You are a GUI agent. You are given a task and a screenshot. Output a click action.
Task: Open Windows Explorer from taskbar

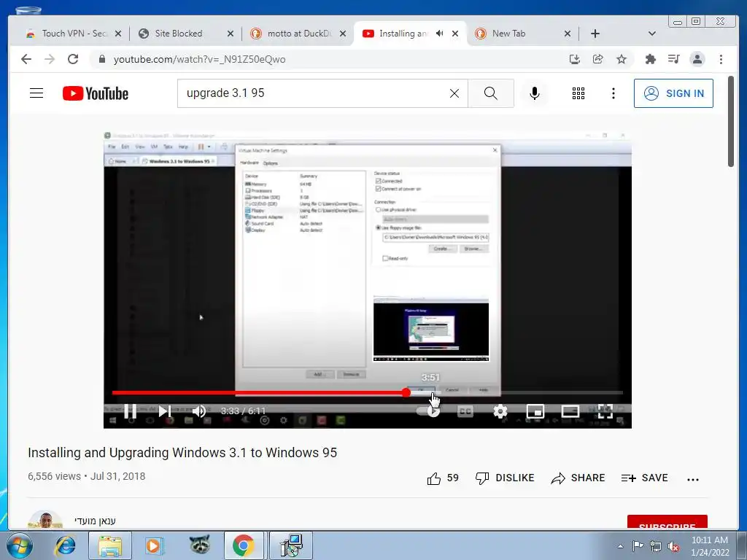coord(110,545)
